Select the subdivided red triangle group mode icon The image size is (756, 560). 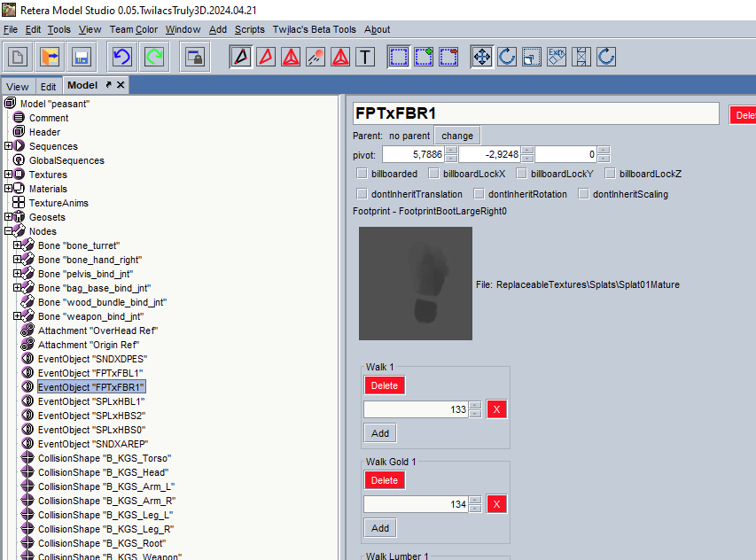click(291, 57)
